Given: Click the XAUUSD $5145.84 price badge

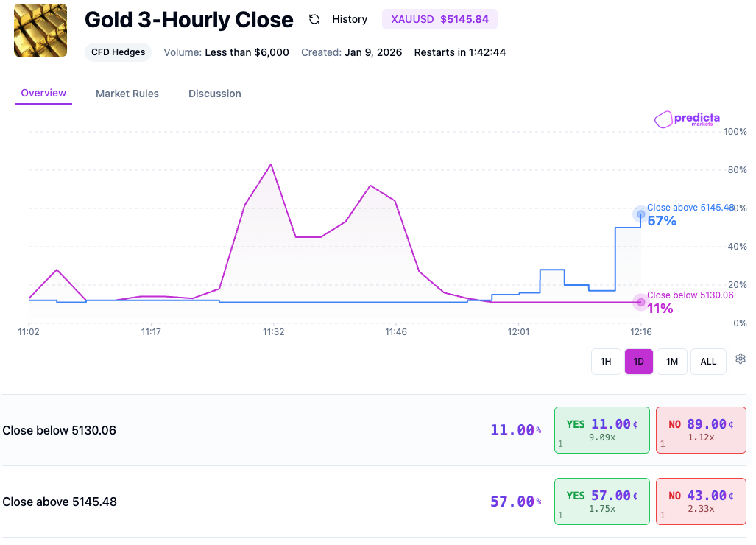Looking at the screenshot, I should [439, 19].
